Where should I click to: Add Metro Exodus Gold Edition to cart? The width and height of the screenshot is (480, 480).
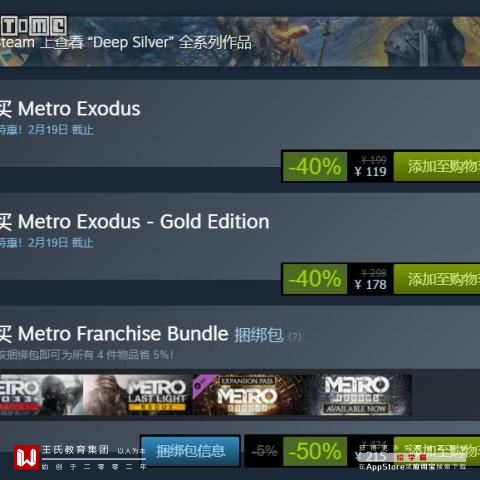coord(437,279)
